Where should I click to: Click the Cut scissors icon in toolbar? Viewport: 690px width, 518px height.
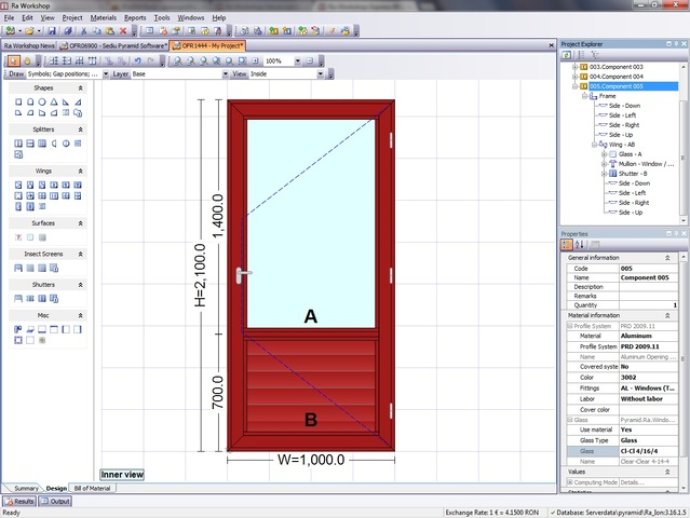pos(84,31)
